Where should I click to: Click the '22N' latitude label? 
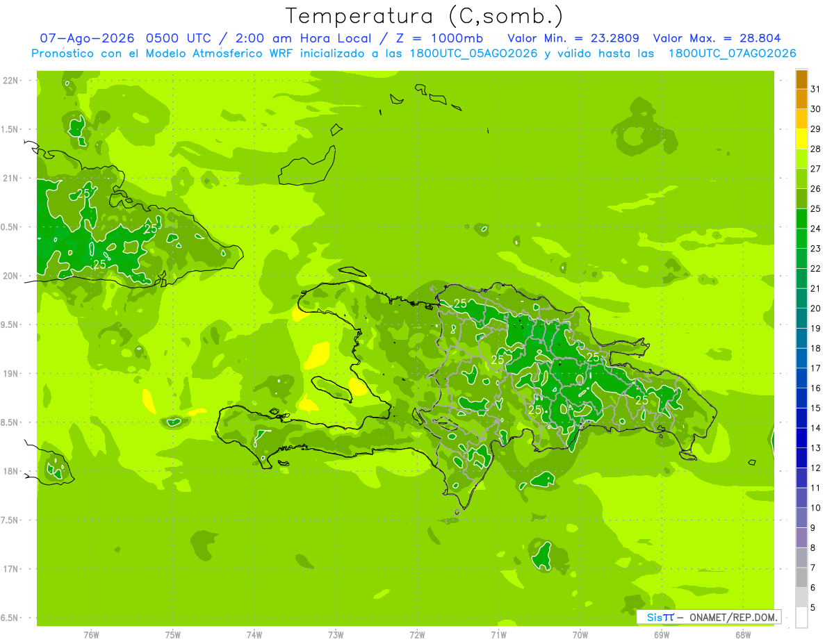[11, 81]
